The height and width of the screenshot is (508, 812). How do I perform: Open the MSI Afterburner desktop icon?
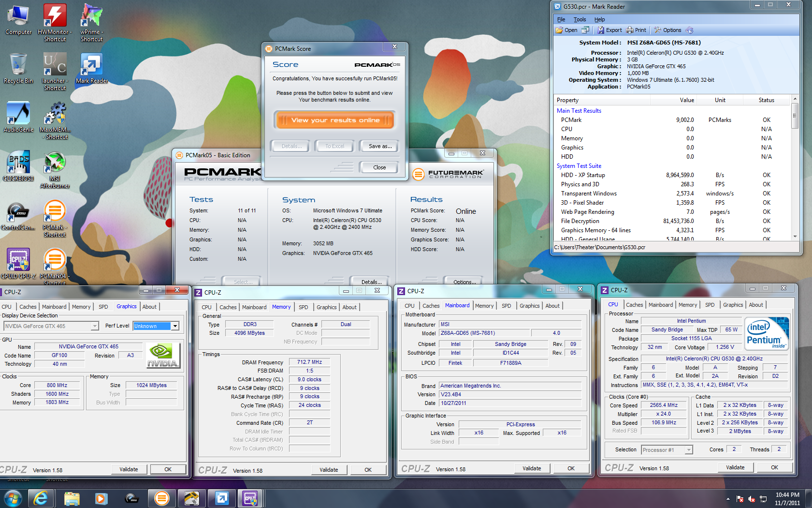[x=55, y=169]
